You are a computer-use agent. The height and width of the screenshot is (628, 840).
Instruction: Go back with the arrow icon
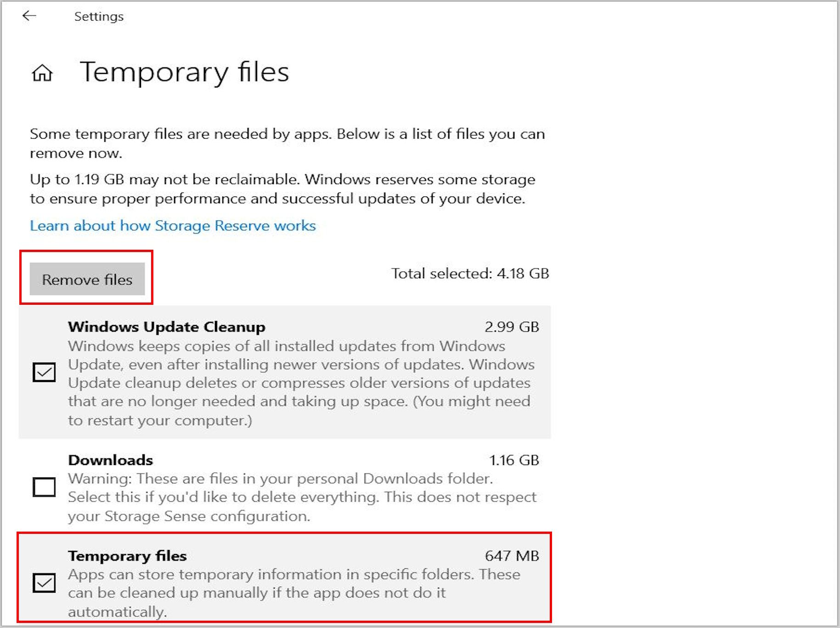coord(29,16)
